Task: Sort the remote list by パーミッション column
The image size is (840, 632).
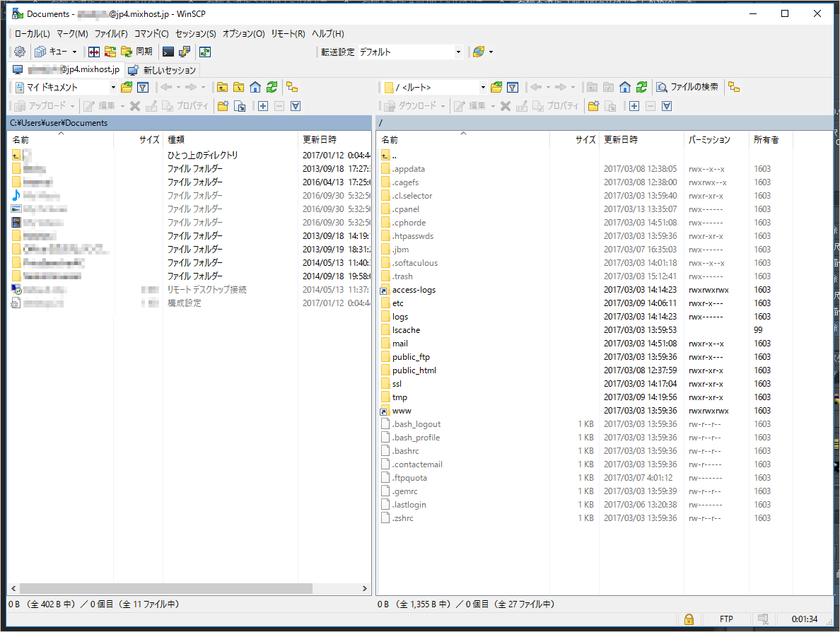Action: pos(716,140)
